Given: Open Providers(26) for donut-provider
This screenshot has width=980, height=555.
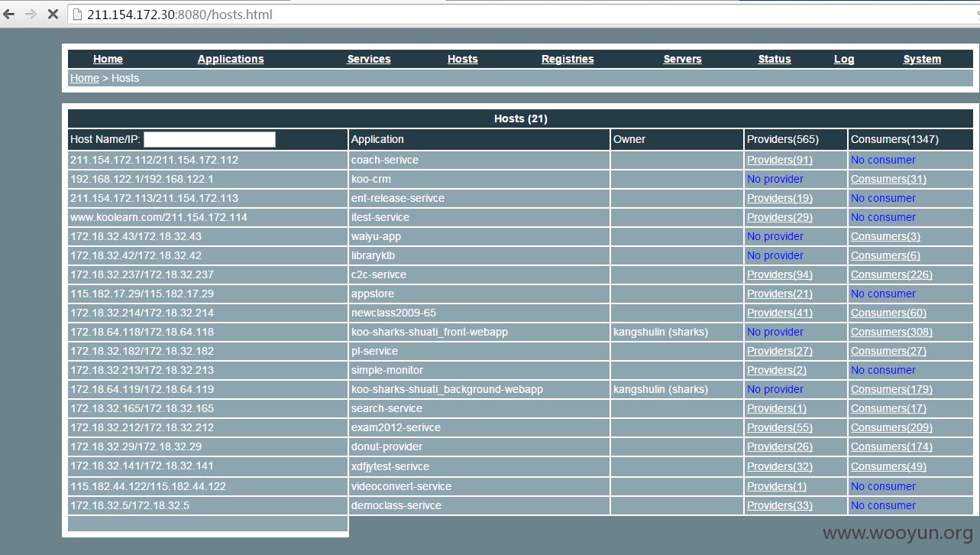Looking at the screenshot, I should [x=780, y=446].
